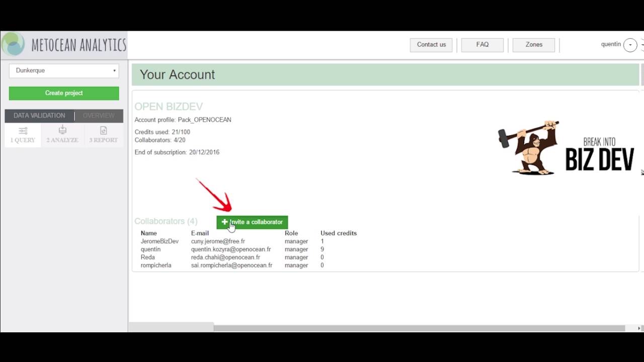Click Credits used 21/100 text
Viewport: 644px width, 362px height.
[163, 132]
